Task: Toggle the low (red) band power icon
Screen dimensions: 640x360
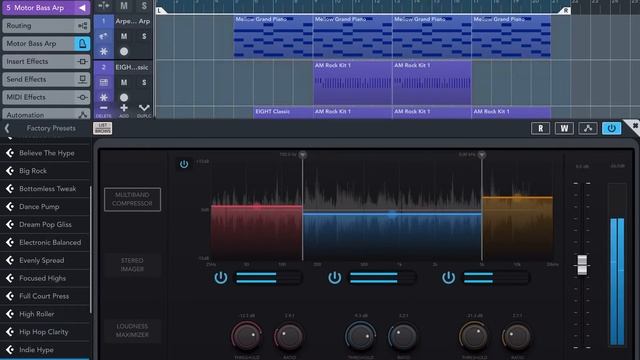Action: point(221,278)
